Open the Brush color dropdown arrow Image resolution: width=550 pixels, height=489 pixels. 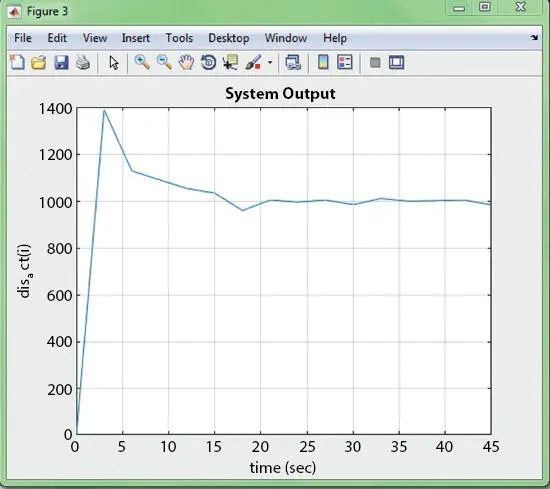pos(270,63)
